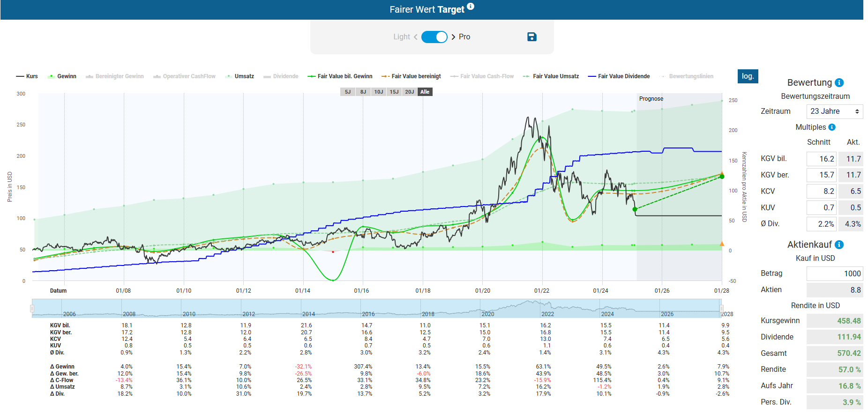Click the left chevron next to Light

pyautogui.click(x=415, y=37)
